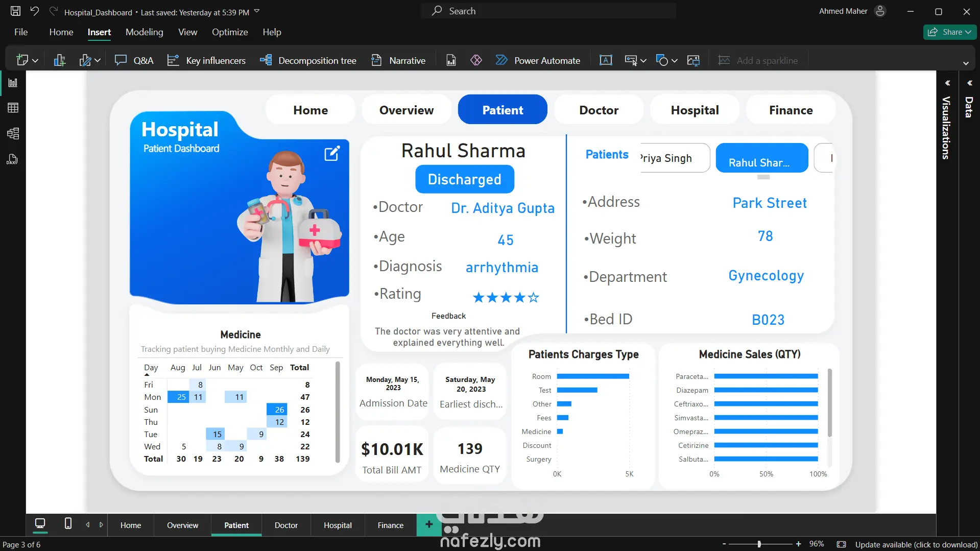Insert a Q&A visual
Screen dimensions: 980x551
pyautogui.click(x=134, y=60)
